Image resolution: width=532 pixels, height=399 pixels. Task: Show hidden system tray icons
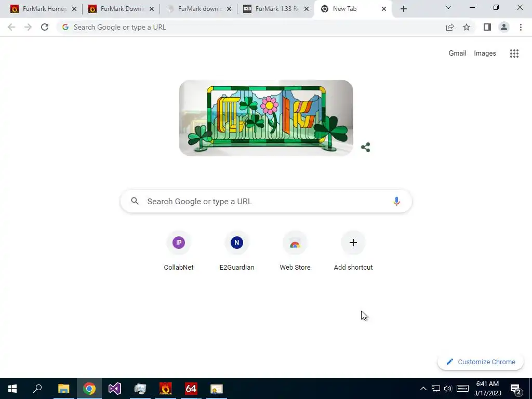(x=423, y=389)
